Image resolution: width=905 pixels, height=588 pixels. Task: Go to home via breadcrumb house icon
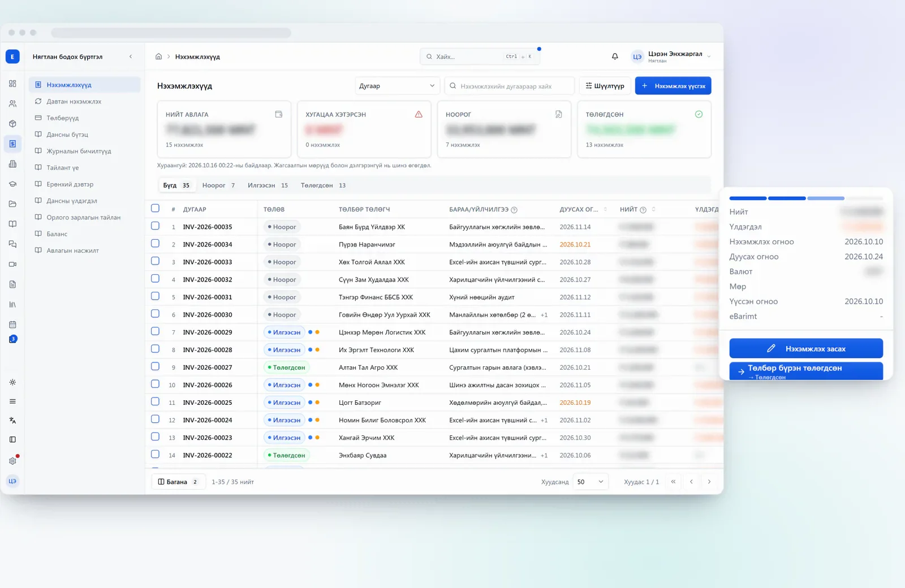point(158,57)
